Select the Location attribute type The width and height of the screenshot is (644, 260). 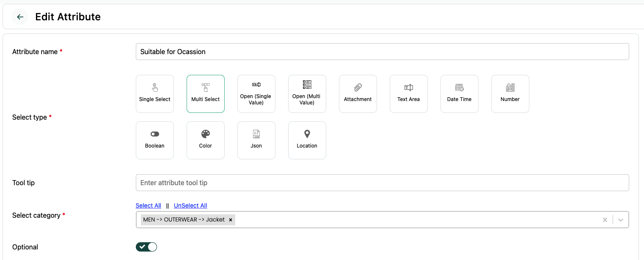pos(307,140)
